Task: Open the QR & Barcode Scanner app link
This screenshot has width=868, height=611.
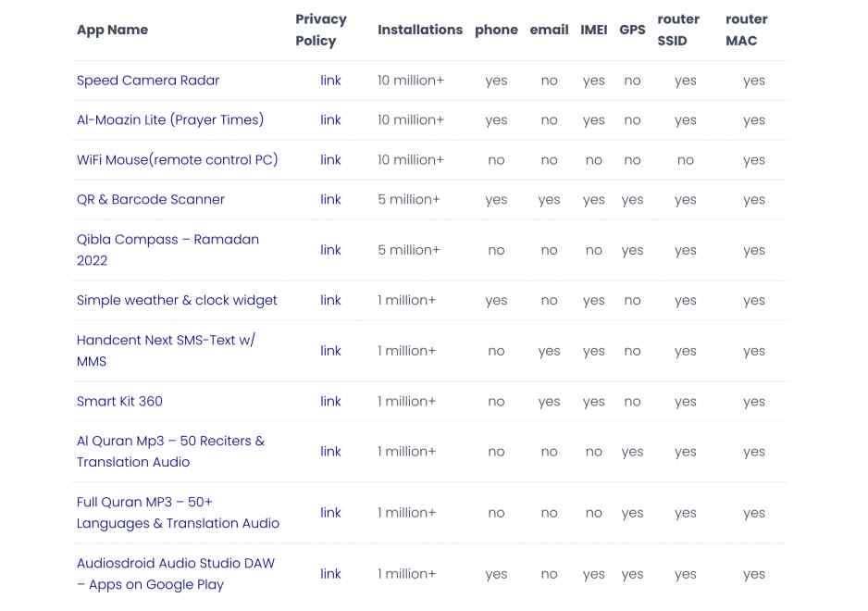Action: [151, 199]
